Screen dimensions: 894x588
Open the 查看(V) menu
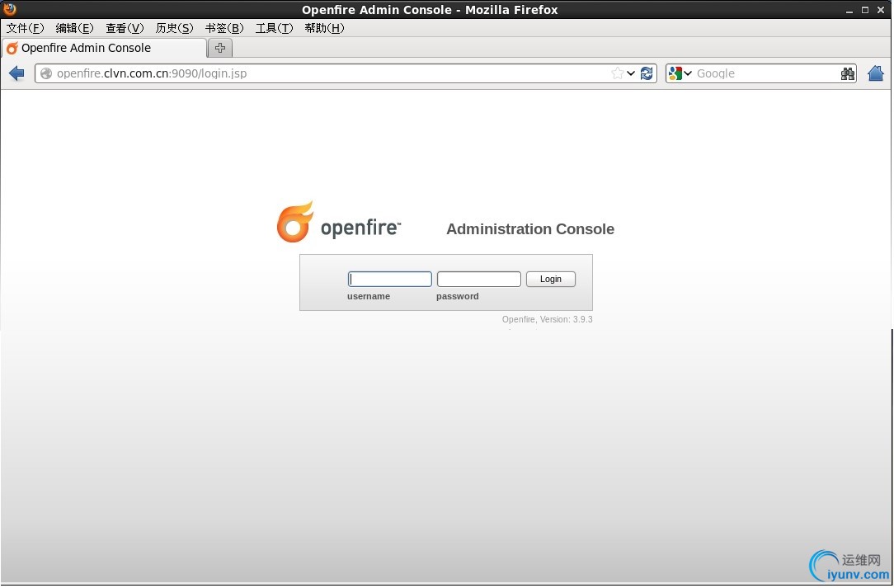(125, 28)
